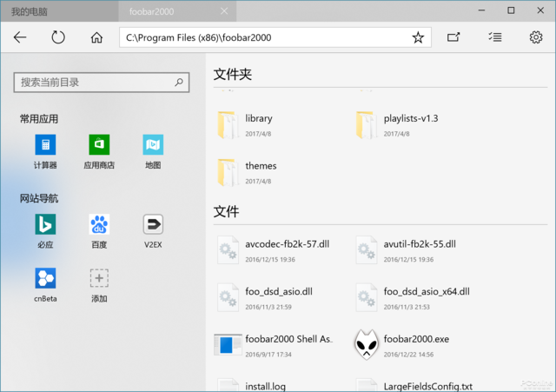Viewport: 556px width, 392px height.
Task: Click the themes folder name
Action: coord(261,166)
